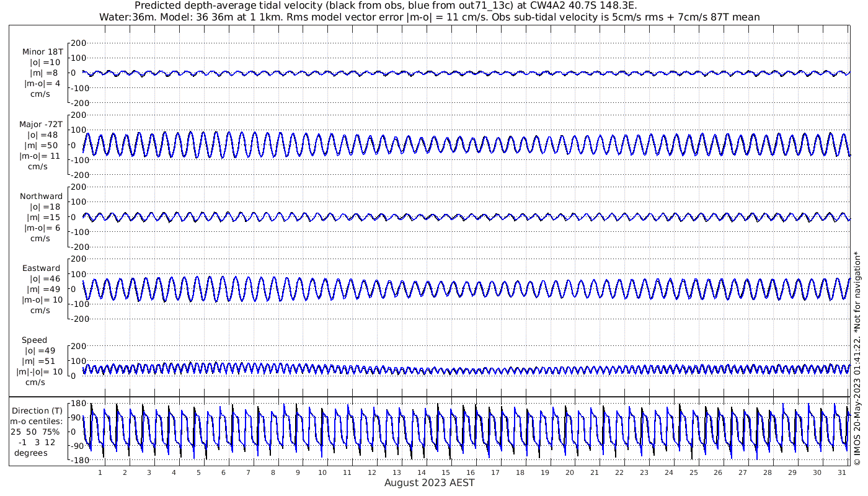Click "|m| =15" in the Northward panel
The image size is (868, 496).
(x=43, y=217)
